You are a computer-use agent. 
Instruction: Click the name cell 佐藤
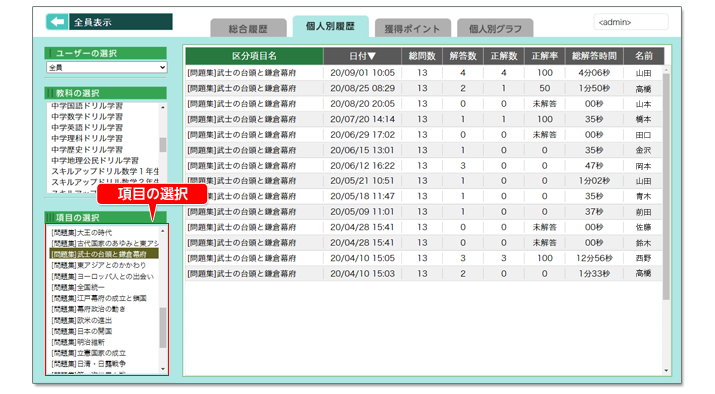pyautogui.click(x=643, y=227)
